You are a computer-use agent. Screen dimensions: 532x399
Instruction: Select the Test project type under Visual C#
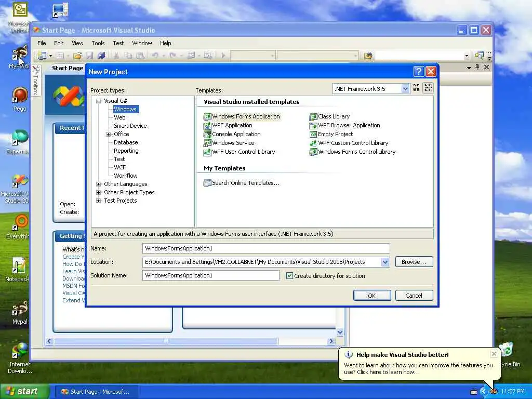(119, 159)
